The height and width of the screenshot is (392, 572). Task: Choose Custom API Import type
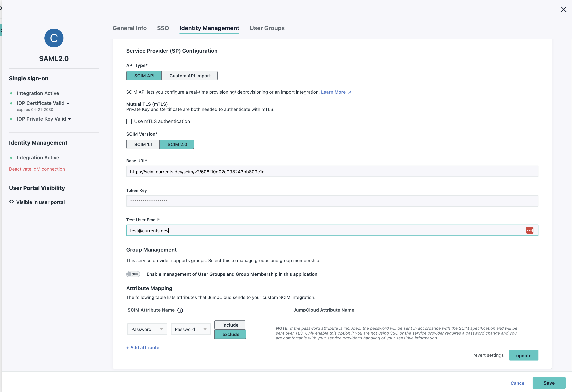coord(190,76)
